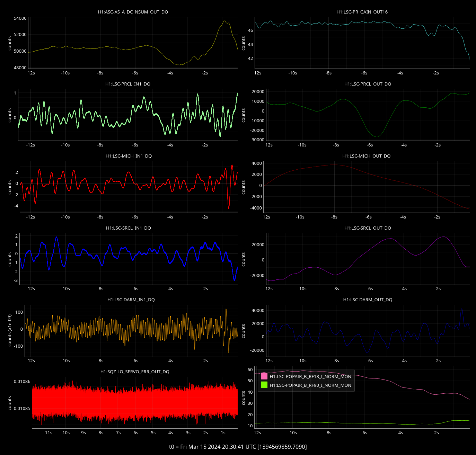Click the green RF90 legend color swatch

264,385
